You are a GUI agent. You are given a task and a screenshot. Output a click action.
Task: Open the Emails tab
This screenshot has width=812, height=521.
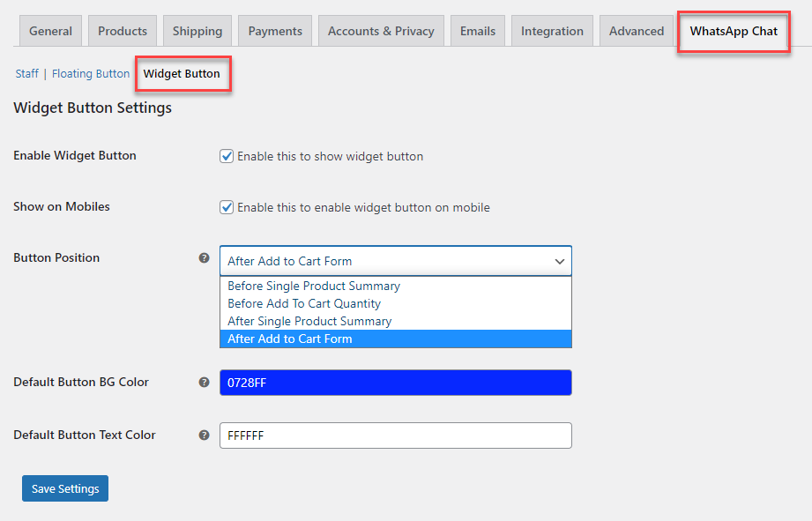click(478, 31)
